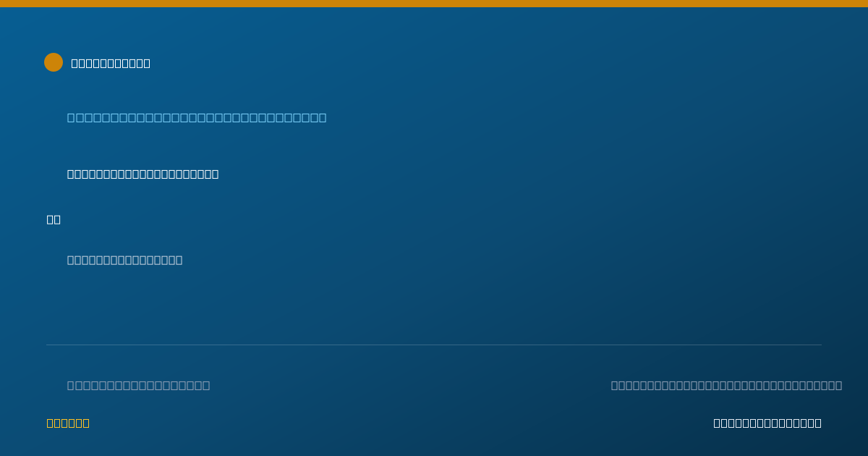
Task: Click the thin horizontal divider line
Action: click(434, 345)
